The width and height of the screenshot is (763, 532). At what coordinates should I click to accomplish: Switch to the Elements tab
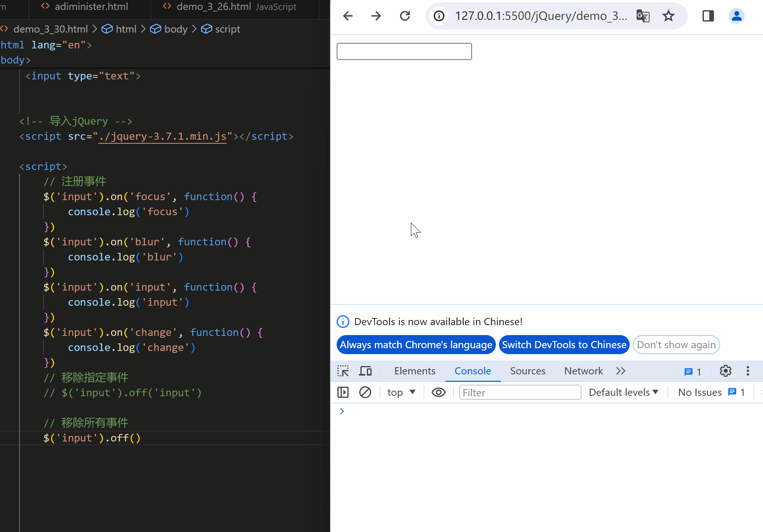tap(414, 371)
